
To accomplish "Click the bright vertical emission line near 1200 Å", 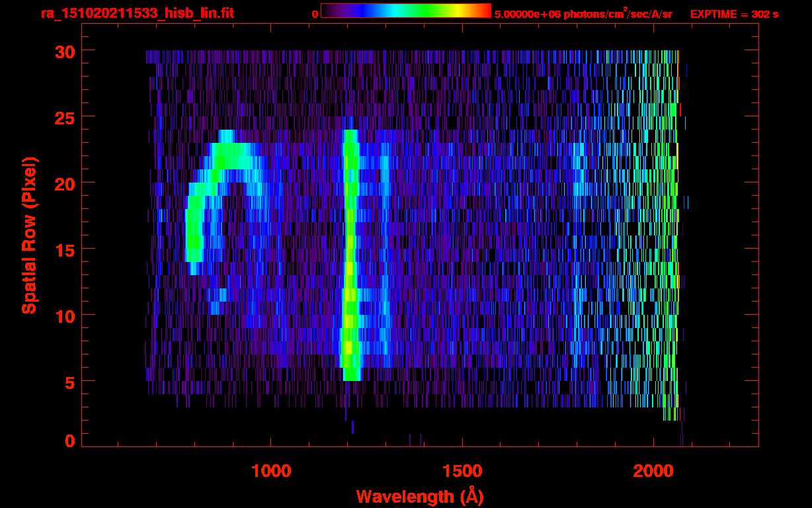I will click(350, 255).
